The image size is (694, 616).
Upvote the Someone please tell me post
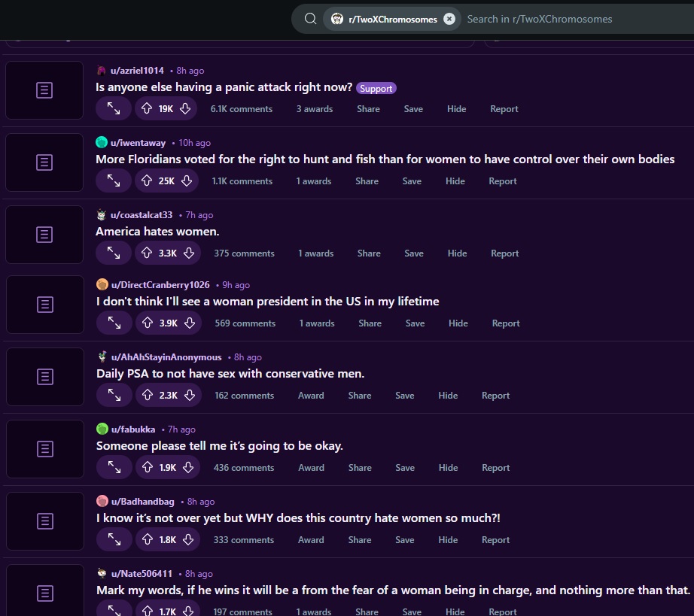coord(148,467)
